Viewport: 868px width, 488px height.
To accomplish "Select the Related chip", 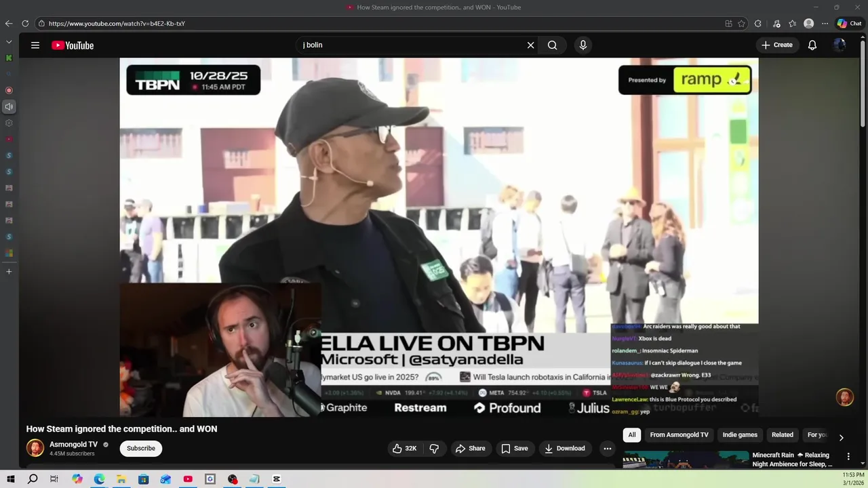I will pyautogui.click(x=782, y=435).
